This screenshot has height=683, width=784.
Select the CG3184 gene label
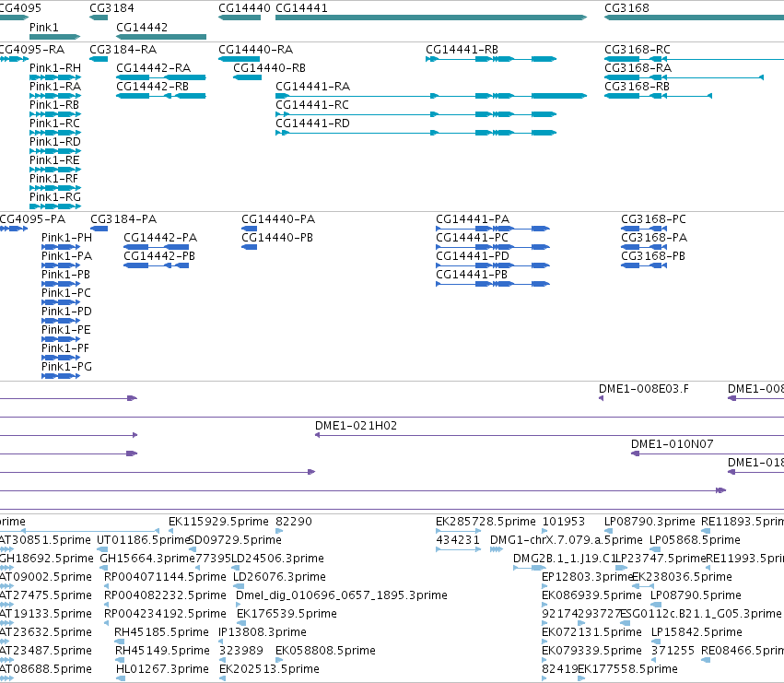click(111, 8)
